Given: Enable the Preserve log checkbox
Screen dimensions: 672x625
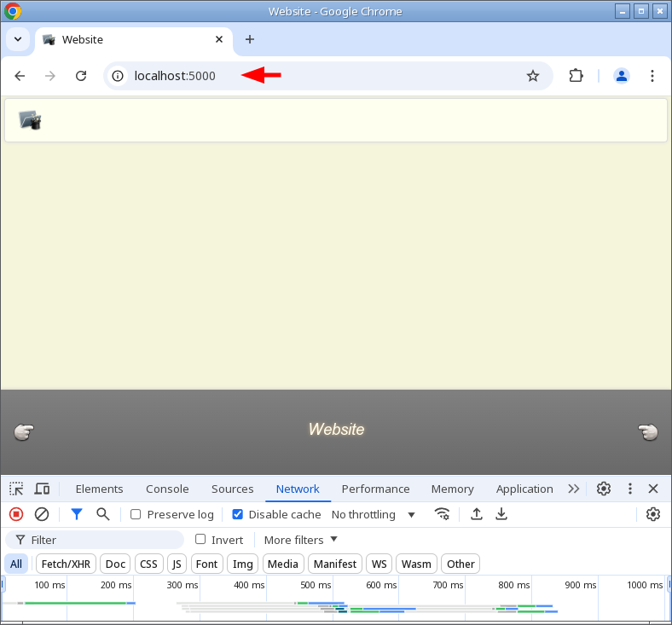Looking at the screenshot, I should coord(136,514).
